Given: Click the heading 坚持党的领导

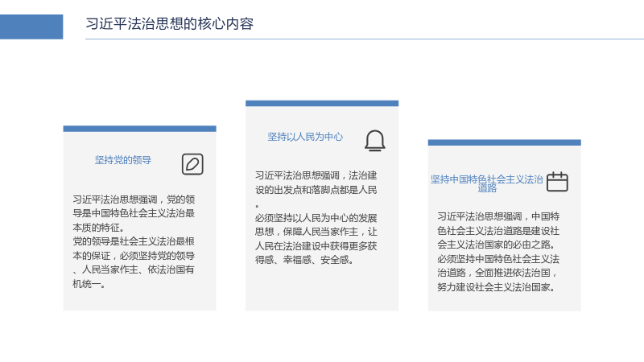Looking at the screenshot, I should [x=123, y=160].
